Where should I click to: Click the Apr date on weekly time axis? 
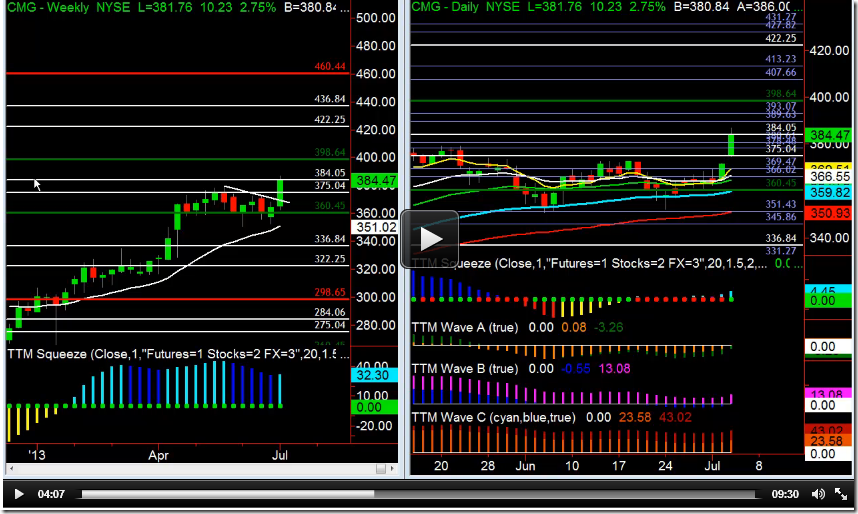click(x=158, y=455)
